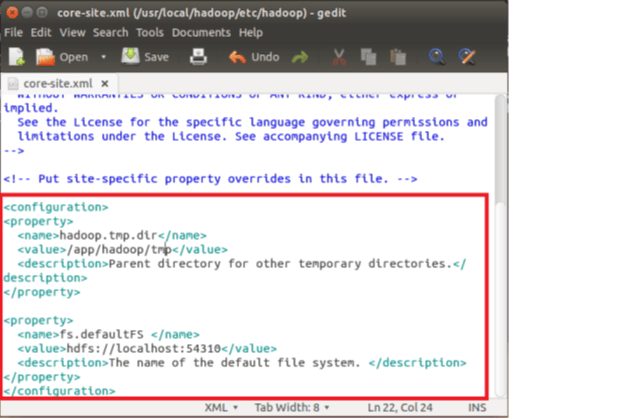Cut selection with scissors icon
Screen dimensions: 642x418
[339, 57]
